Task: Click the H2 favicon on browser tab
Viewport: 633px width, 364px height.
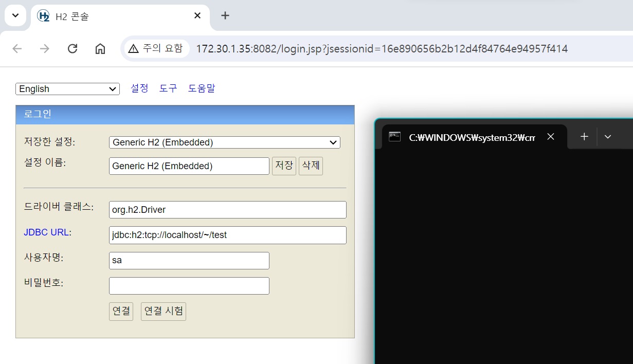Action: [44, 16]
